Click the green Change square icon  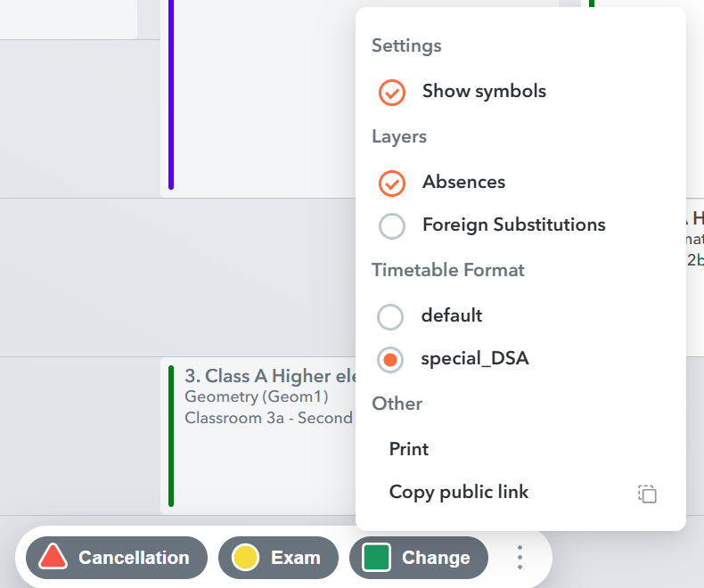tap(377, 558)
